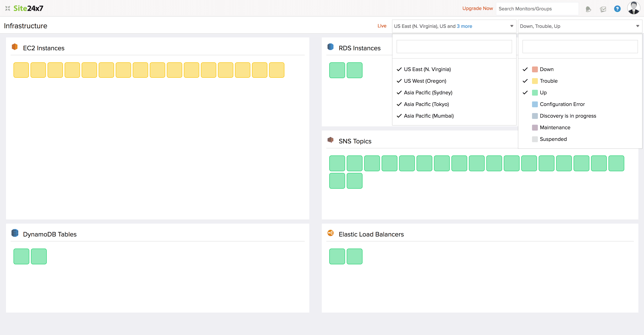Viewport: 644px width, 335px height.
Task: Focus the region filter search box
Action: click(454, 47)
